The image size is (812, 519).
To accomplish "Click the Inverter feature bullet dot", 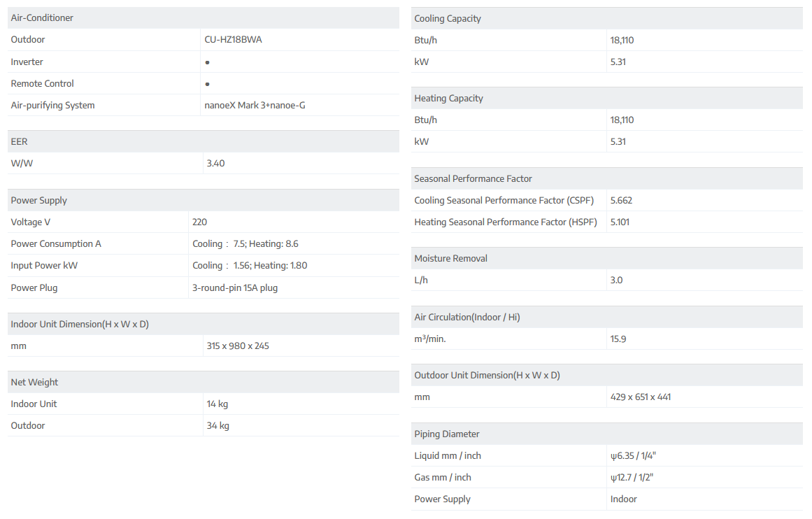I will coord(208,62).
